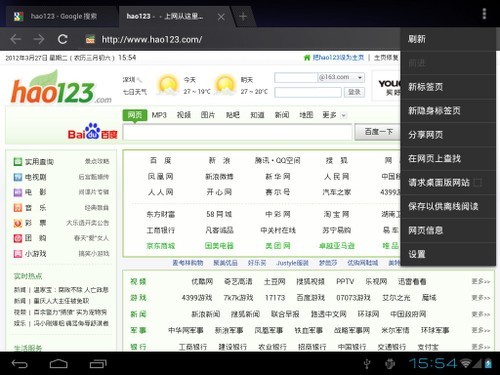Tap the battery status icon
The height and width of the screenshot is (375, 500).
tap(488, 363)
